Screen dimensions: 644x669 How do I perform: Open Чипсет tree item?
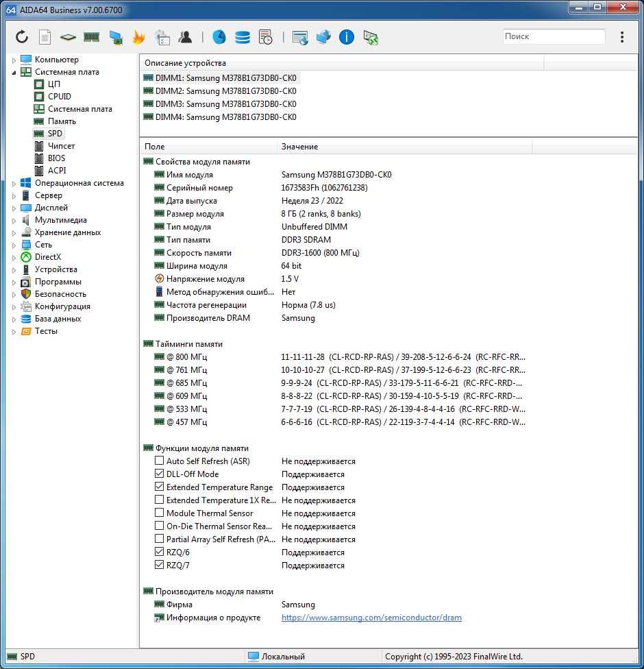tap(61, 146)
